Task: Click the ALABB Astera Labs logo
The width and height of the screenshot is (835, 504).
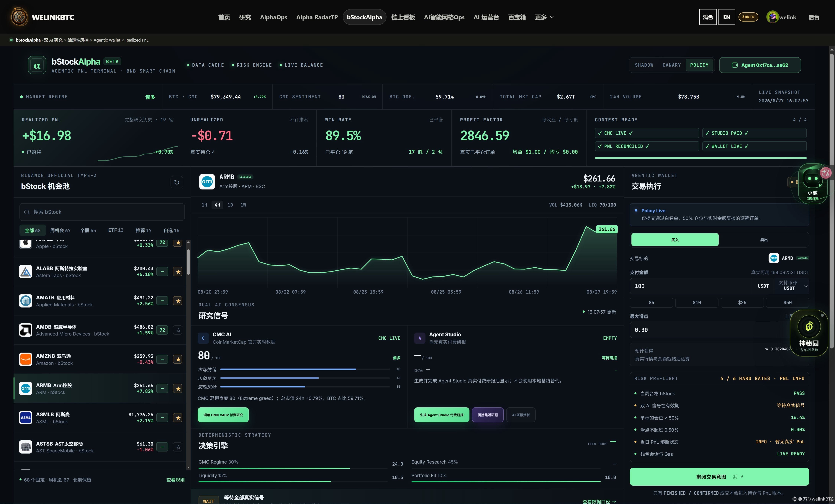Action: point(25,271)
